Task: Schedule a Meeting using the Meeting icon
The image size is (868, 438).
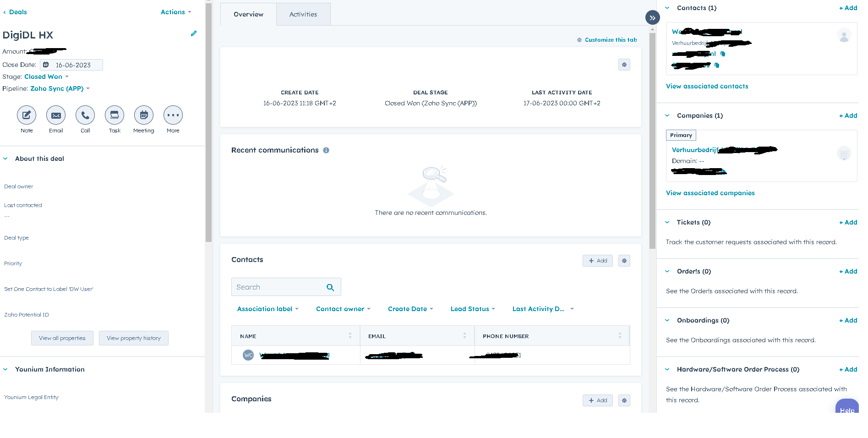Action: click(143, 115)
